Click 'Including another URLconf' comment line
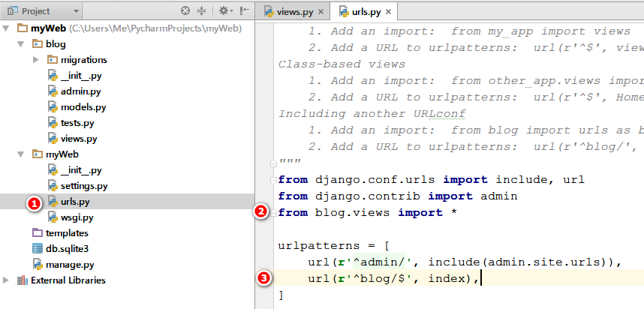Screen dimensions: 644x309 tap(372, 114)
